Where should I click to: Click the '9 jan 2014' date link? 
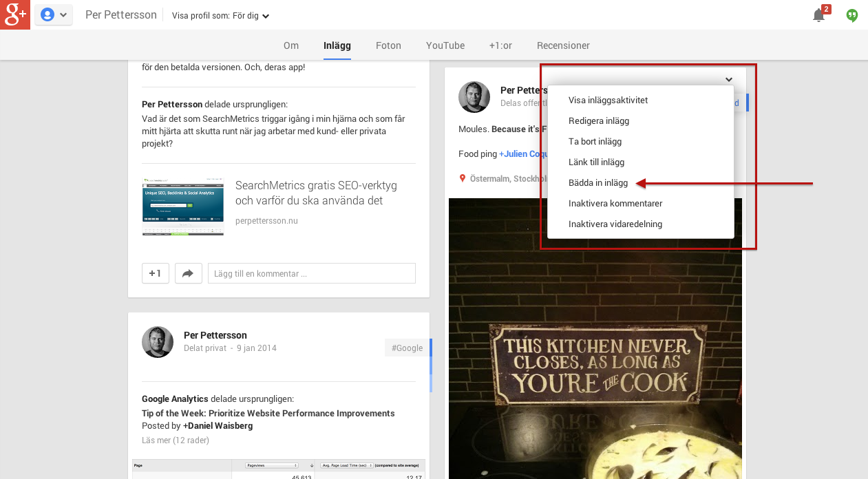pos(257,348)
